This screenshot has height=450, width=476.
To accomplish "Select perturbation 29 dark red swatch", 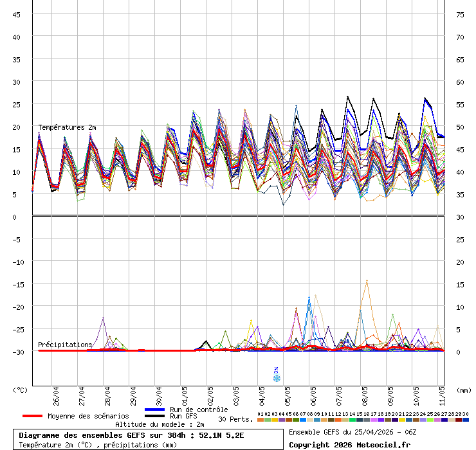I will 458,420.
